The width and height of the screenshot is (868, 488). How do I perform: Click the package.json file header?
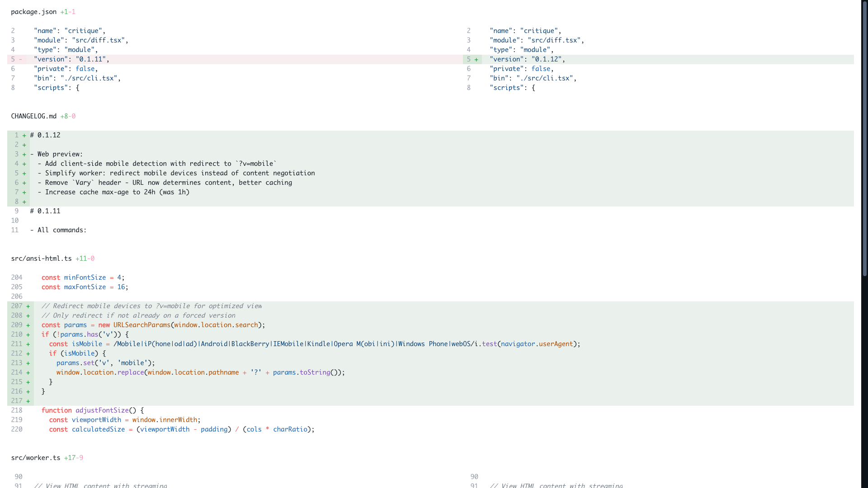click(33, 12)
